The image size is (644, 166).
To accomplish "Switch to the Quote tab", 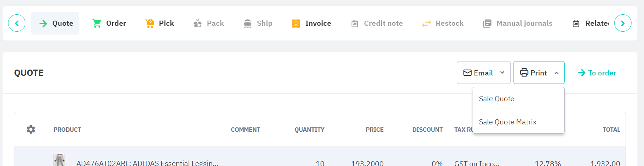I will click(x=56, y=24).
